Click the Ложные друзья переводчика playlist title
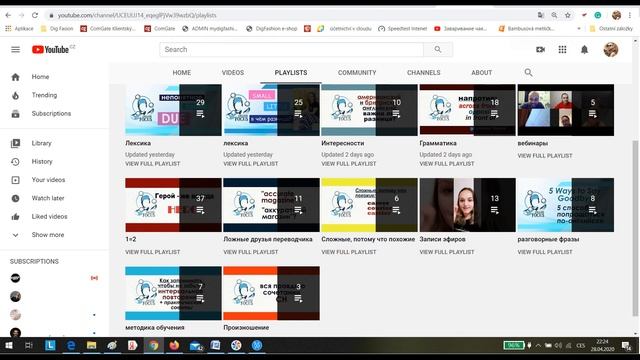The image size is (640, 360). 268,239
